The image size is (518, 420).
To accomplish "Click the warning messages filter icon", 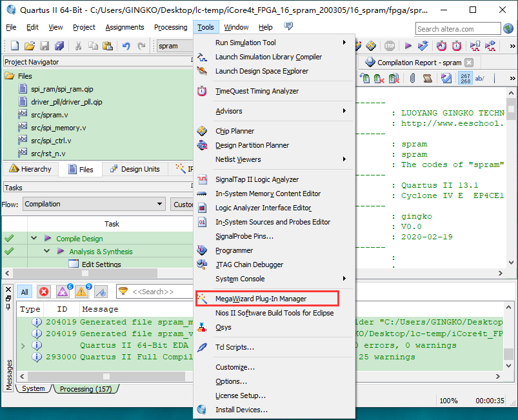I will point(81,292).
